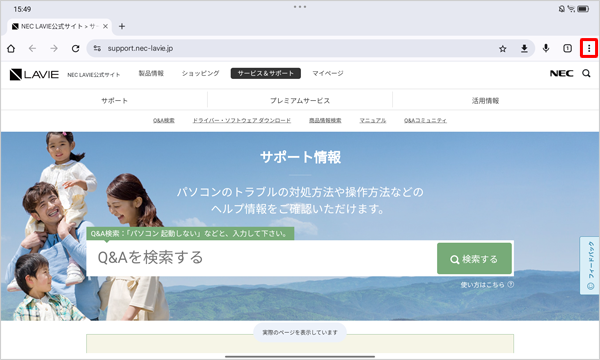Tap the three-dot handle at top center

click(x=300, y=7)
